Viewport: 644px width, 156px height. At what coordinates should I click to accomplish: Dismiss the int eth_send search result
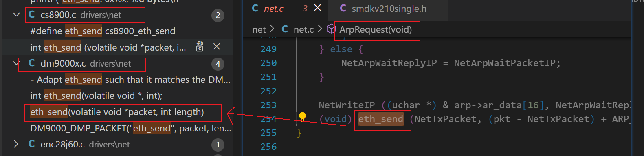coord(217,47)
